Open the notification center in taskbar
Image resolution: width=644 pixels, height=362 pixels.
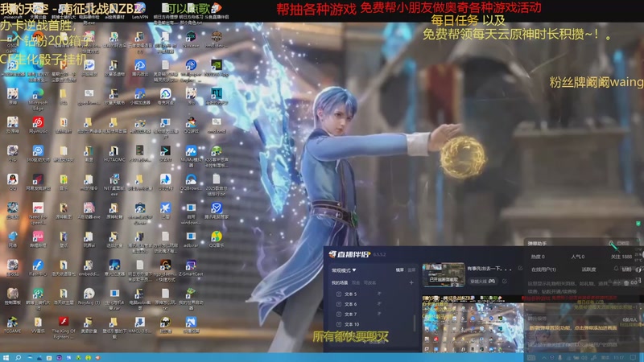634,358
